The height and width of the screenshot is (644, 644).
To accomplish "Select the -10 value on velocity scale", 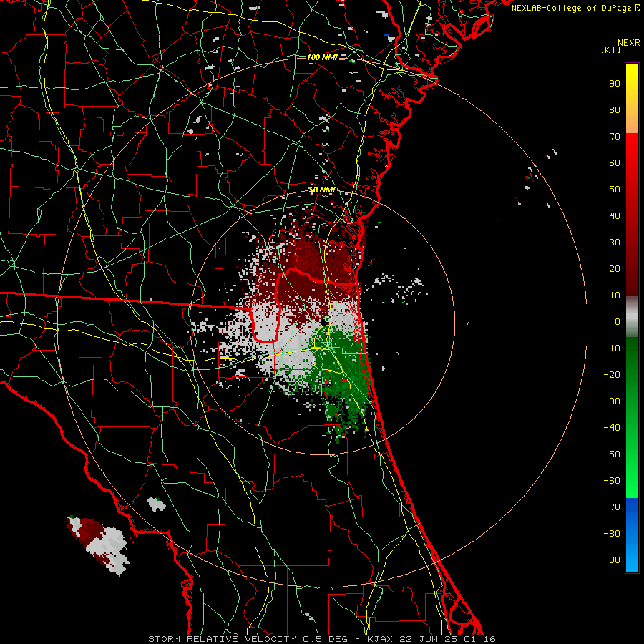I will [x=612, y=348].
